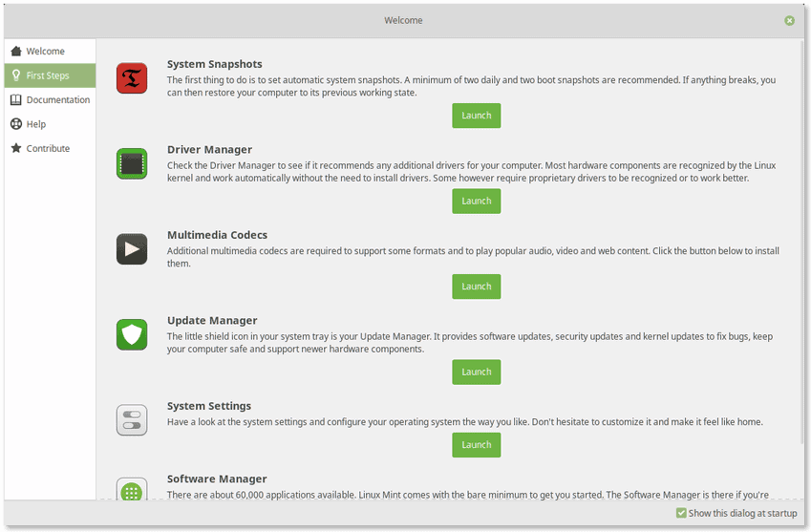
Task: Switch to the Documentation page
Action: [x=51, y=99]
